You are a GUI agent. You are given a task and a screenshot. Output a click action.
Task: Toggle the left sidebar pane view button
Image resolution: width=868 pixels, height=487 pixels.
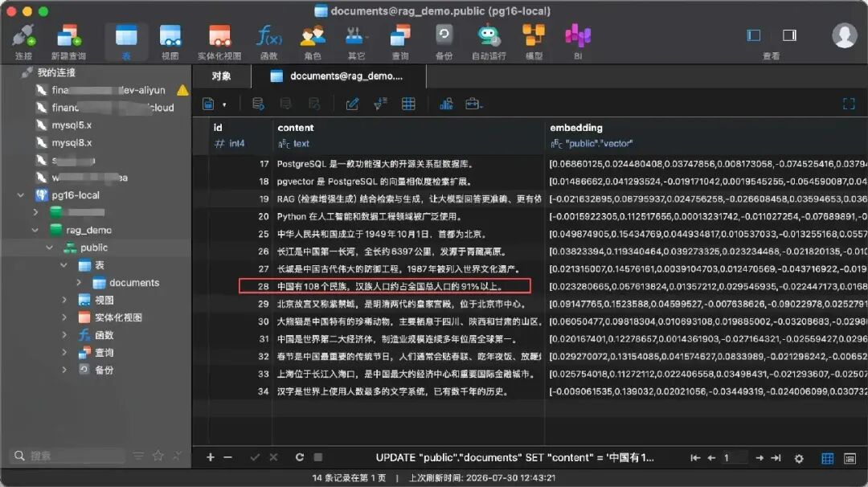click(753, 35)
